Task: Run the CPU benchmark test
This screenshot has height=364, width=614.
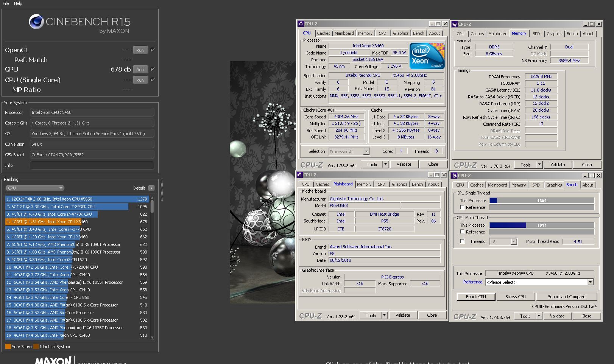Action: click(x=140, y=70)
